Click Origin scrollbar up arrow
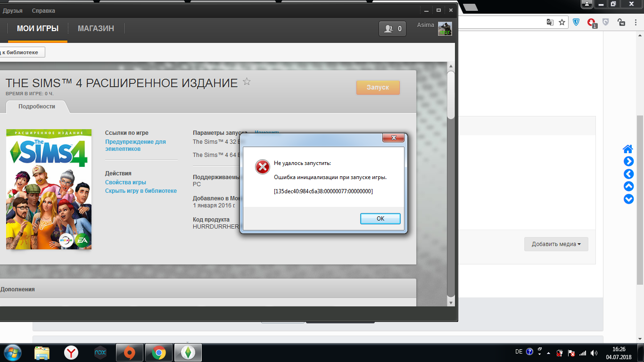Viewport: 644px width, 362px height. 451,66
